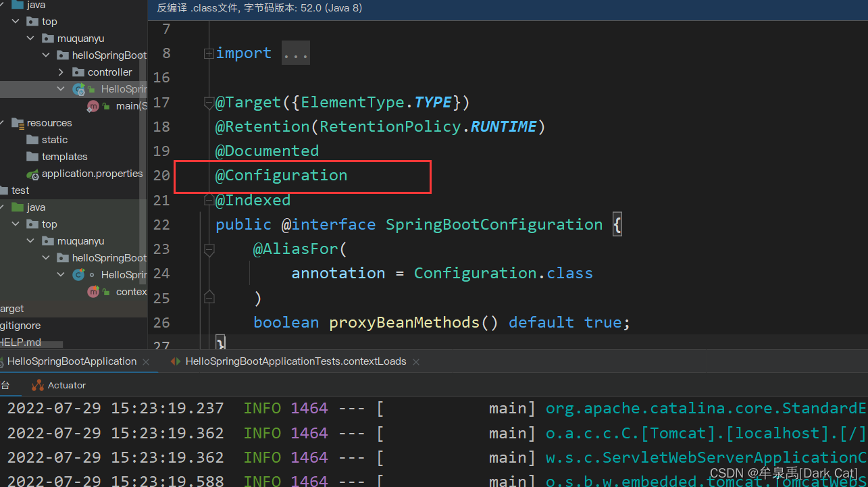Select the contextLoads test method node

[x=131, y=292]
